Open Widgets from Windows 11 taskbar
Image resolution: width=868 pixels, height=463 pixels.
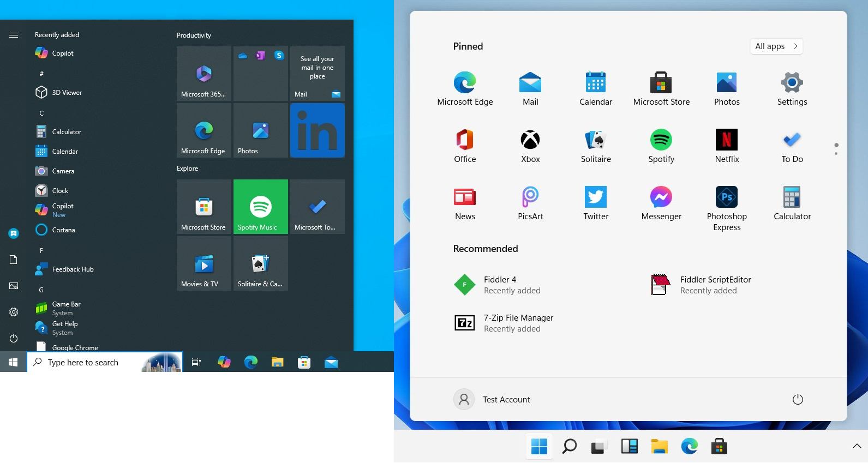click(x=629, y=447)
